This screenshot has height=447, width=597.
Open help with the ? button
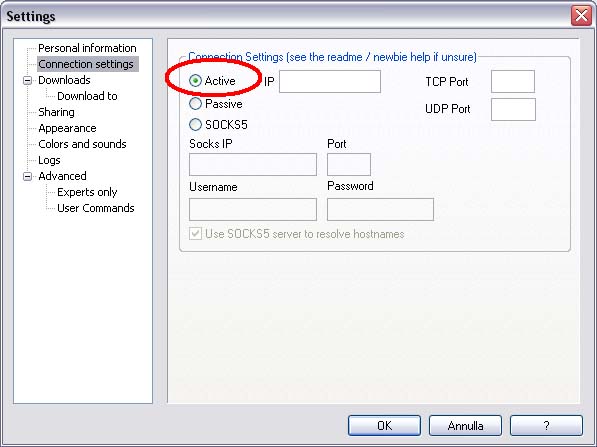coord(546,425)
